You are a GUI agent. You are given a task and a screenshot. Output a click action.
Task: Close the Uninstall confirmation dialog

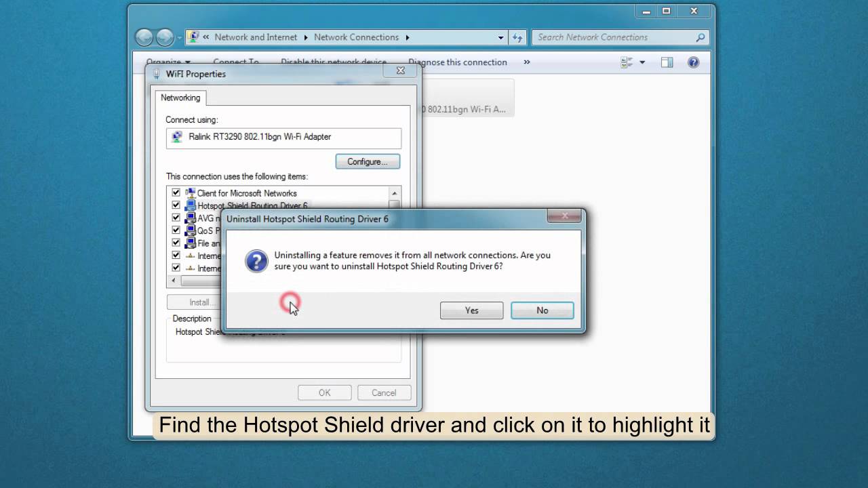(564, 216)
